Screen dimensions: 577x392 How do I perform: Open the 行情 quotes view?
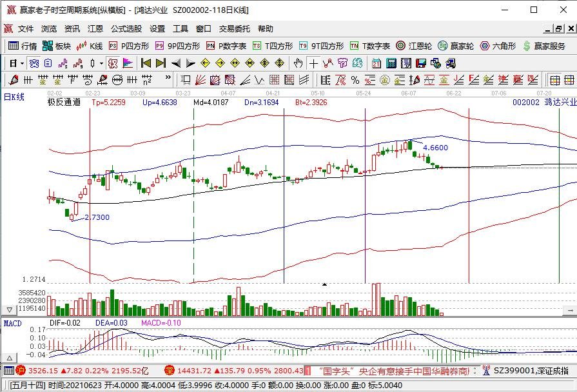click(x=23, y=46)
